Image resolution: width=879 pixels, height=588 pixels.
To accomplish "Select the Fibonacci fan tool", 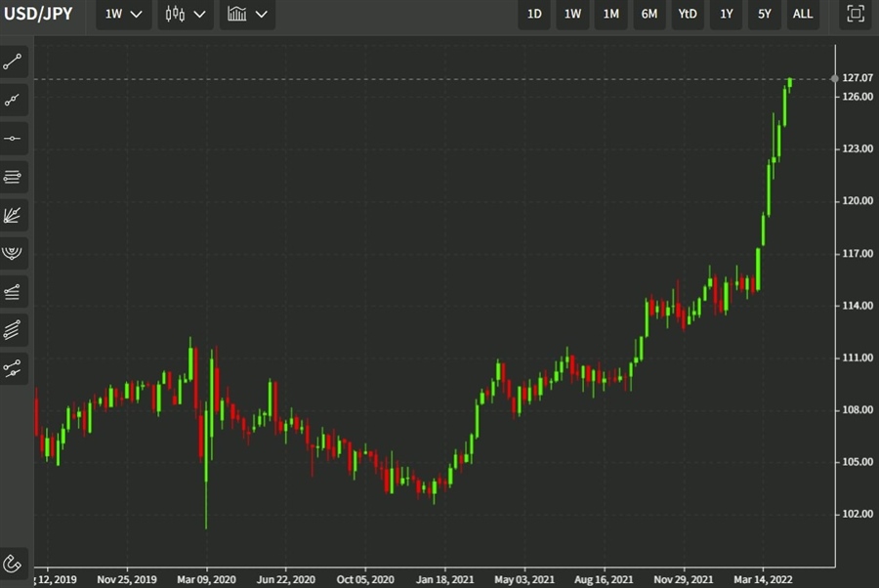I will coord(13,215).
